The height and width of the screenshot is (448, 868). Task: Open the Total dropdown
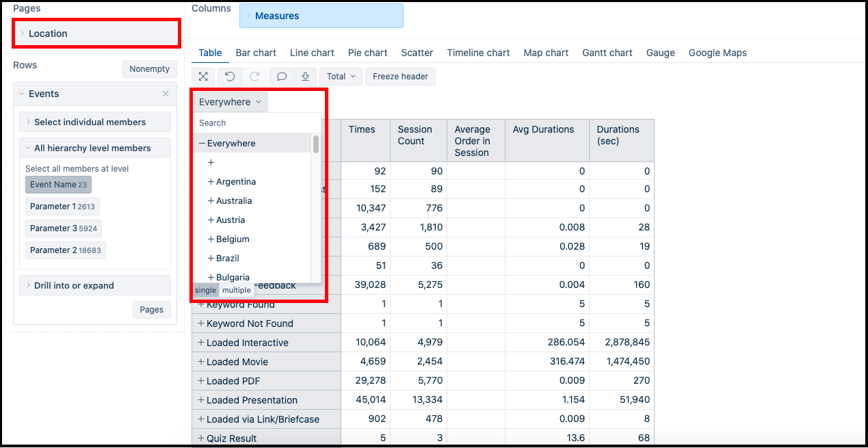tap(341, 77)
